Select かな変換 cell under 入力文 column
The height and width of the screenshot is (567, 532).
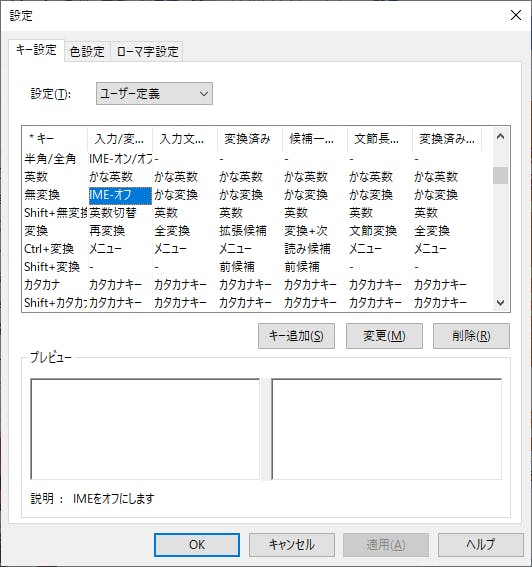176,195
